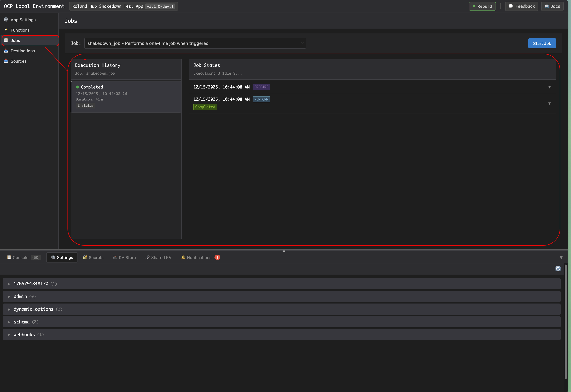Switch to the KV Store tab
Image resolution: width=571 pixels, height=392 pixels.
(125, 257)
